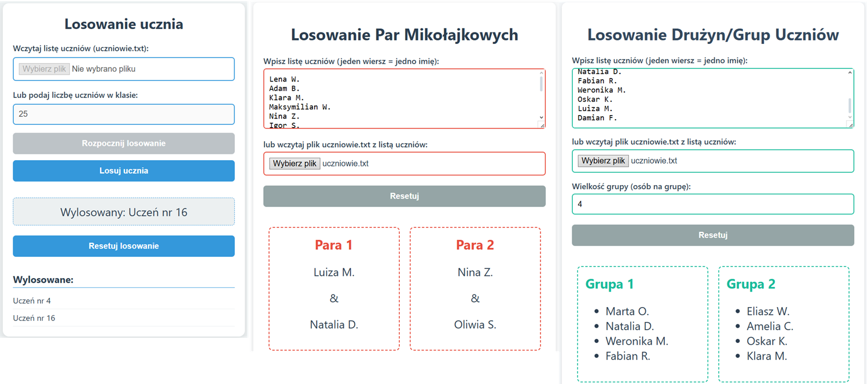Select the group size field containing 4
Image resolution: width=868 pixels, height=384 pixels.
pyautogui.click(x=712, y=204)
